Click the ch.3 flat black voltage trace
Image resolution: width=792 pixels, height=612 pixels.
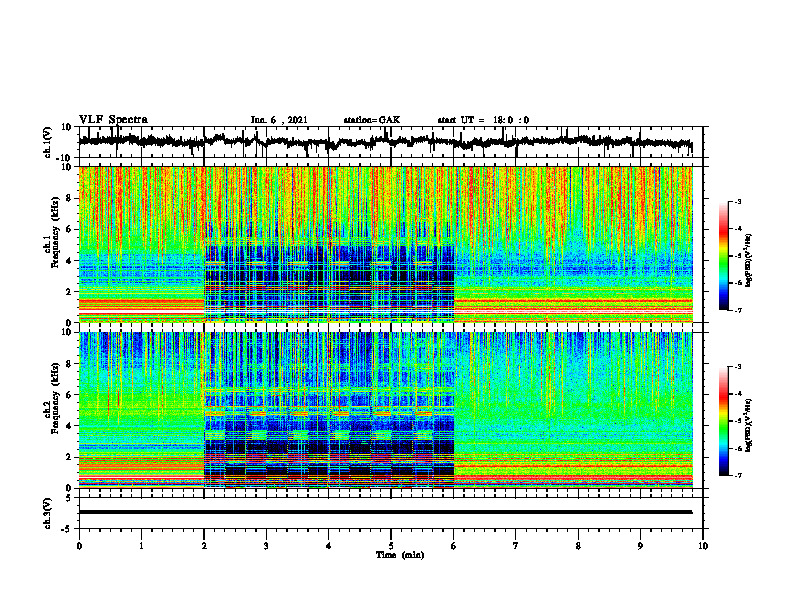[385, 512]
